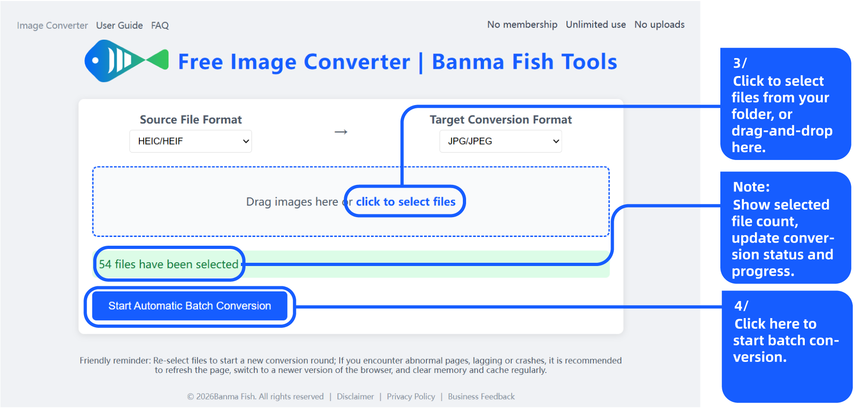
Task: Click the dashed drag-and-drop image area
Action: tap(351, 201)
